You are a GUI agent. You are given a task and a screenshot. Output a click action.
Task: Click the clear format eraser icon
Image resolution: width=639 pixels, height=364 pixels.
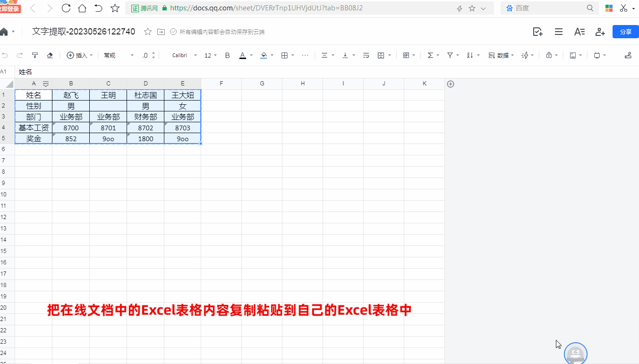pyautogui.click(x=50, y=55)
